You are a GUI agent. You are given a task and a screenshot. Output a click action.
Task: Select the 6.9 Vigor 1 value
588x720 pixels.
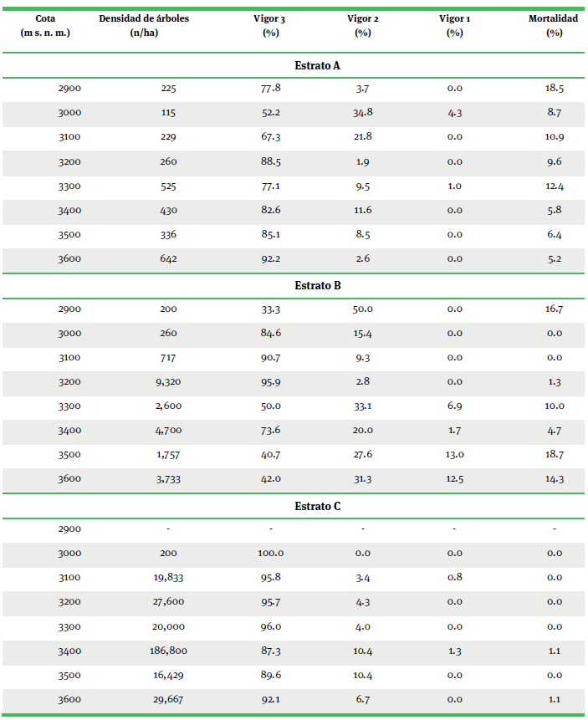[x=454, y=406]
